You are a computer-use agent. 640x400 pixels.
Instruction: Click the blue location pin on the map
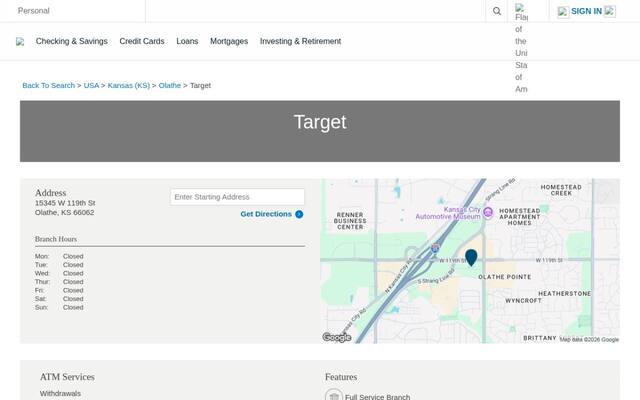(x=471, y=258)
